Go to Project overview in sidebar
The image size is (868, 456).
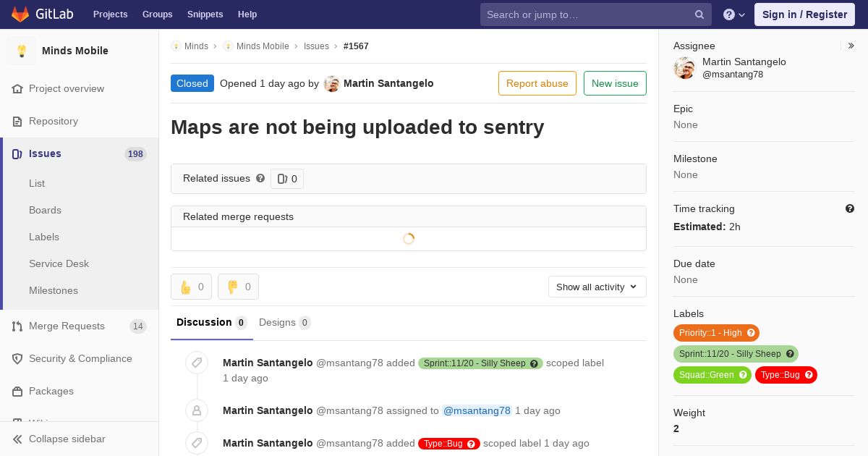67,88
